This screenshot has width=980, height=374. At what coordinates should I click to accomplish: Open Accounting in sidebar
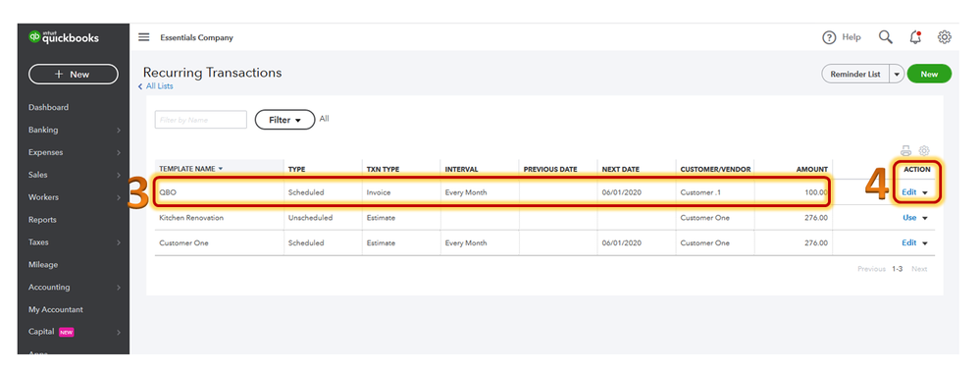coord(49,288)
